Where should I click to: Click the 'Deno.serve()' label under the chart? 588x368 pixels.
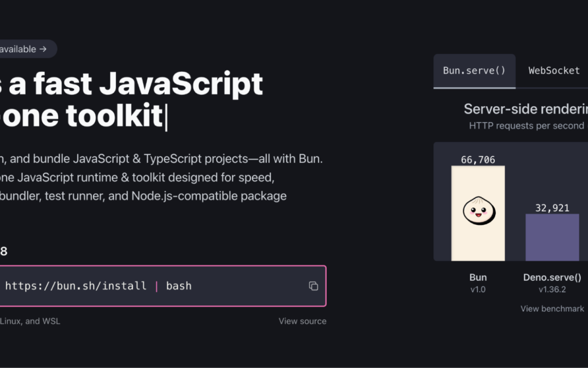(x=552, y=277)
